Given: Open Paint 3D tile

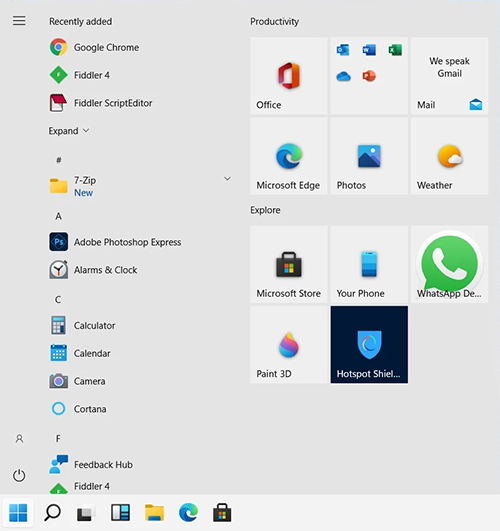Looking at the screenshot, I should click(289, 345).
